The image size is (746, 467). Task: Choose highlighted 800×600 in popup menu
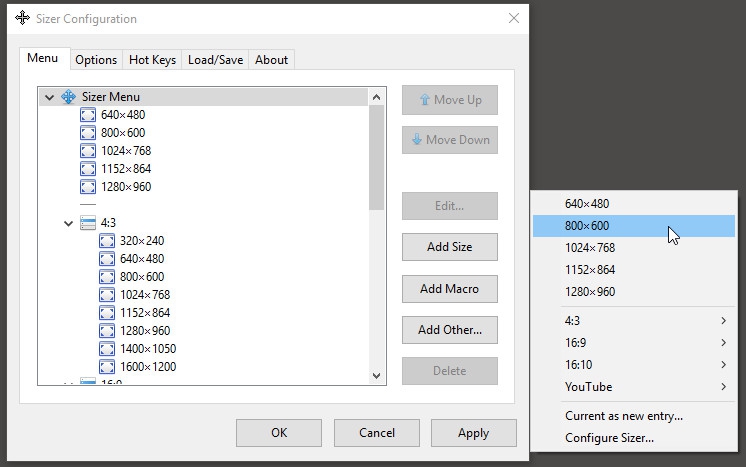tap(634, 226)
